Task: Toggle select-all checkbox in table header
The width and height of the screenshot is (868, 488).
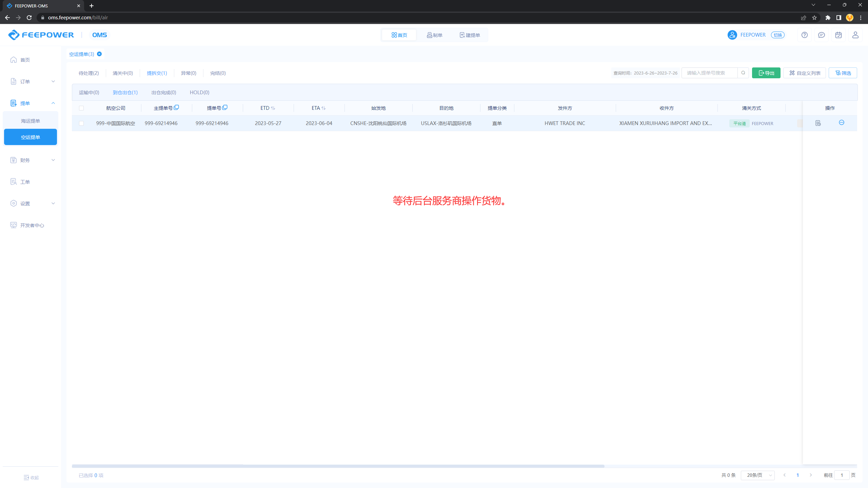Action: (81, 108)
